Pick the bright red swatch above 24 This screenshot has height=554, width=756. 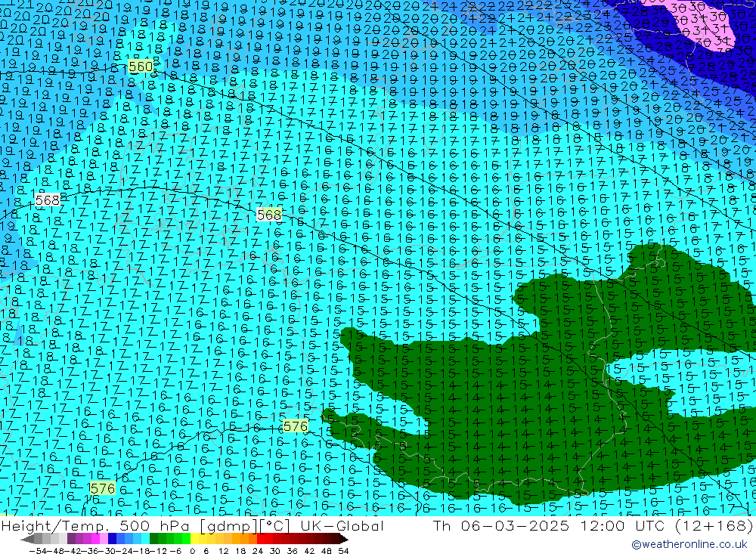point(261,539)
